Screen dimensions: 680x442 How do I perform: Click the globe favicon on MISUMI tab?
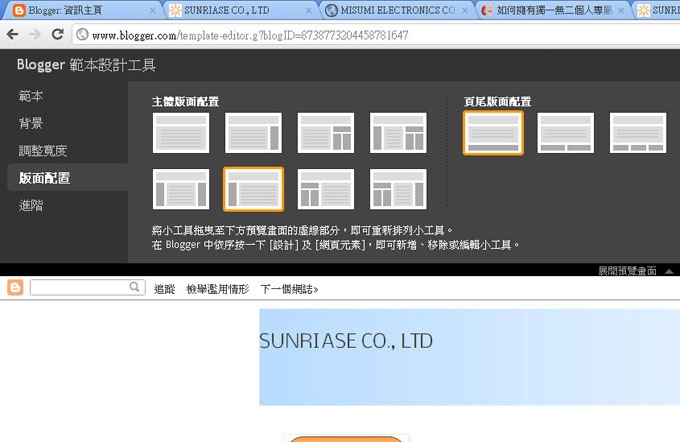point(331,10)
